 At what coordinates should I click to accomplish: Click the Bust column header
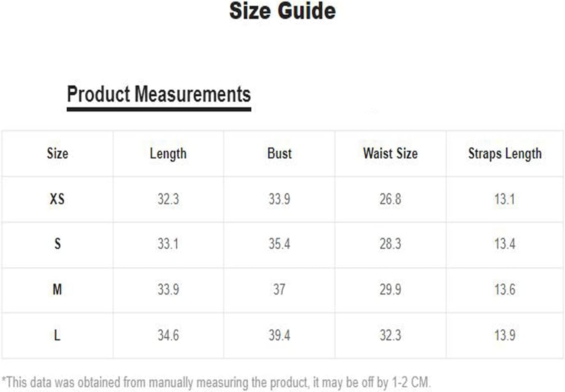point(279,153)
